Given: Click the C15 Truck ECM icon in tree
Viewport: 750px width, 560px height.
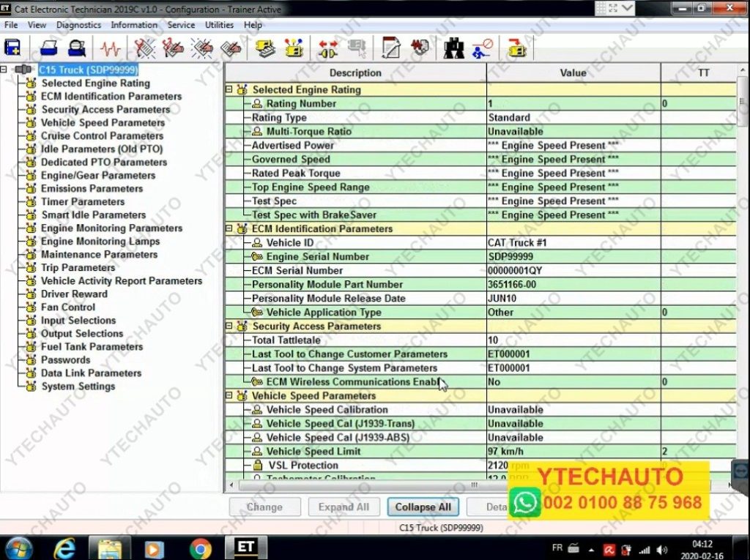Looking at the screenshot, I should [23, 70].
